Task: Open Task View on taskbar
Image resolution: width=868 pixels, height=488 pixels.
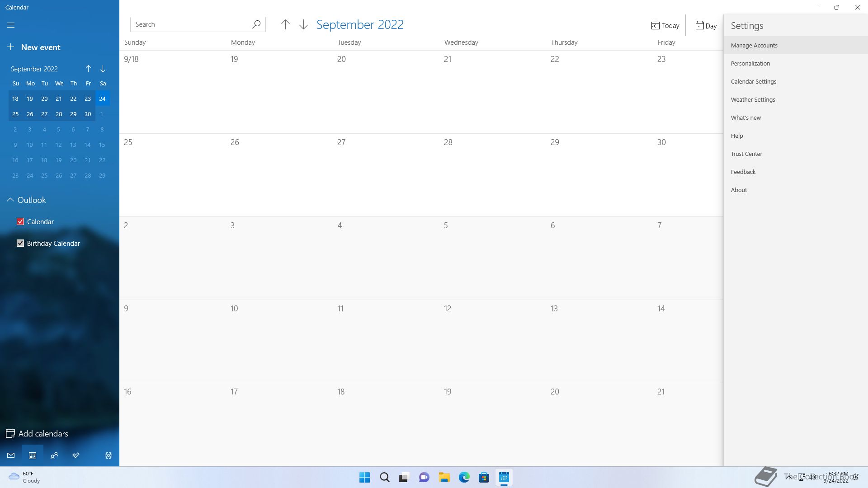Action: [404, 478]
